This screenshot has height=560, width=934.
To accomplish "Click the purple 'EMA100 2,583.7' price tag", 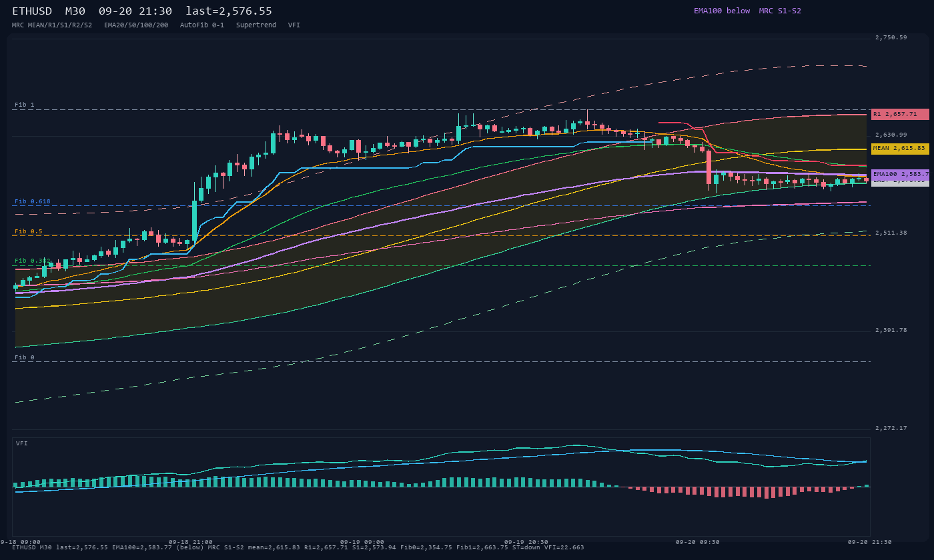I will 900,174.
